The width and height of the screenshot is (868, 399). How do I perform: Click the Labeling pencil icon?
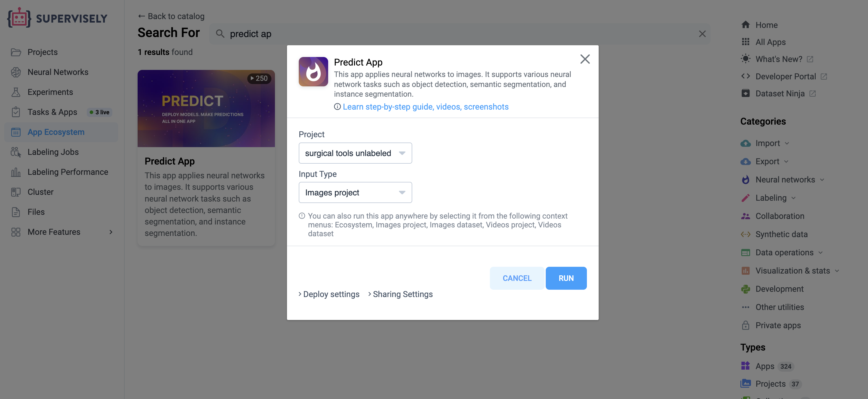(745, 198)
